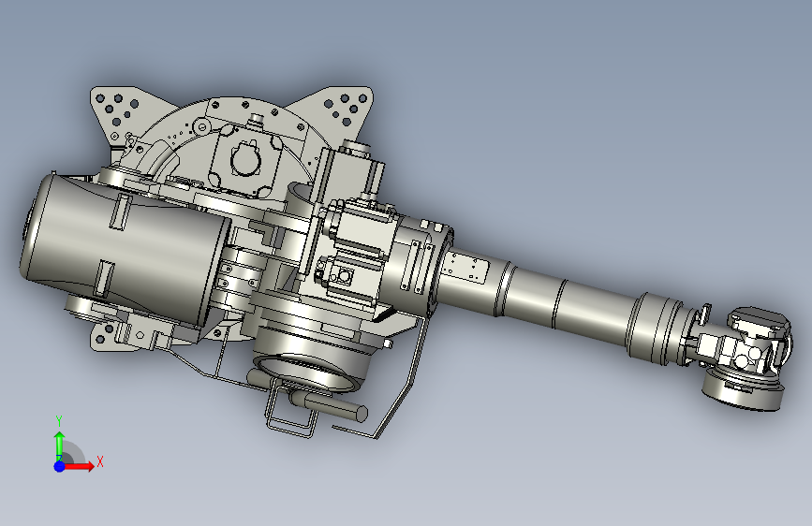The width and height of the screenshot is (812, 526).
Task: Click the green Y axis arrow of the triad
Action: point(60,446)
